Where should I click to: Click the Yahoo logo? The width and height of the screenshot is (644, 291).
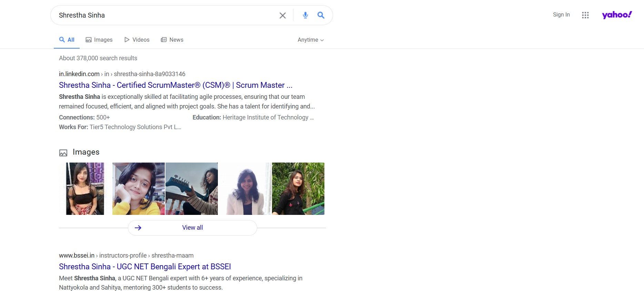pos(616,15)
